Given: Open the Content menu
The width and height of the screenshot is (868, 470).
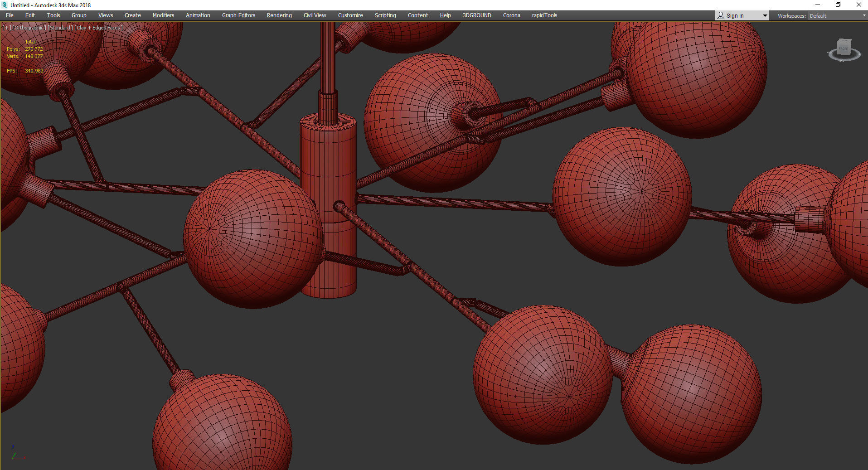Looking at the screenshot, I should click(418, 15).
